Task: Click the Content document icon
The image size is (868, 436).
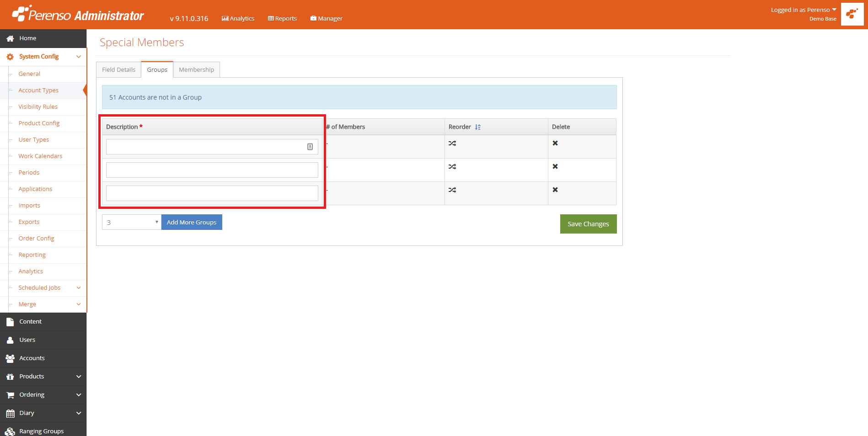Action: pos(10,322)
